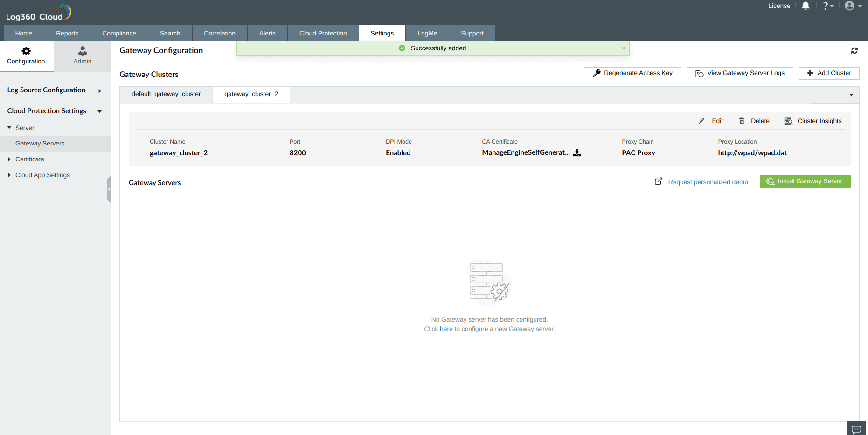This screenshot has height=435, width=868.
Task: Click the http://wpad/wpad.dat proxy location
Action: pos(752,153)
